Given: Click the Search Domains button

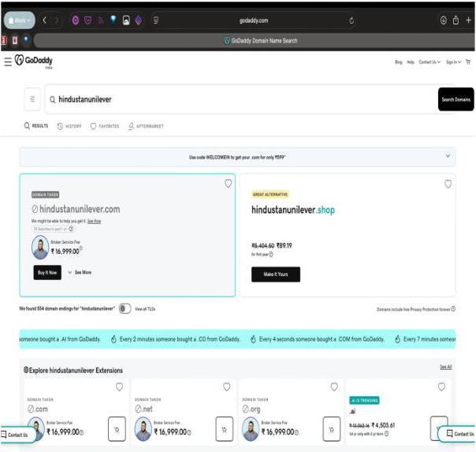Looking at the screenshot, I should 456,99.
